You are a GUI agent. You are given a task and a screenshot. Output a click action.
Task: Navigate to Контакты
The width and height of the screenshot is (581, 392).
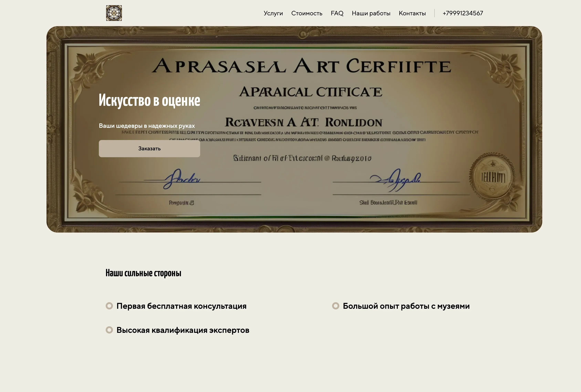[412, 13]
